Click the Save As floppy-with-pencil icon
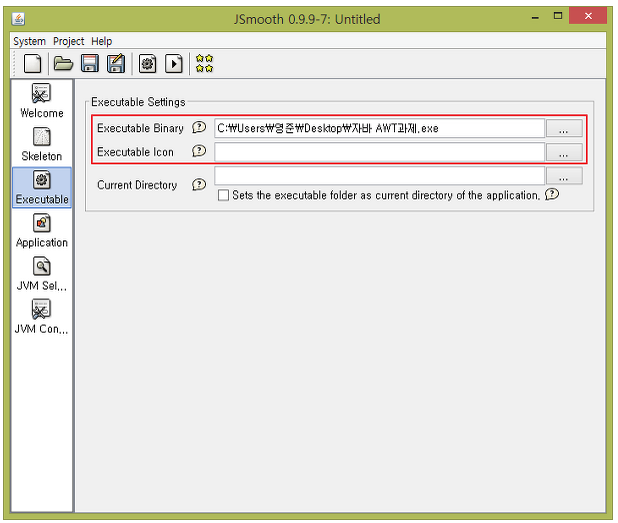The height and width of the screenshot is (523, 618). 116,63
